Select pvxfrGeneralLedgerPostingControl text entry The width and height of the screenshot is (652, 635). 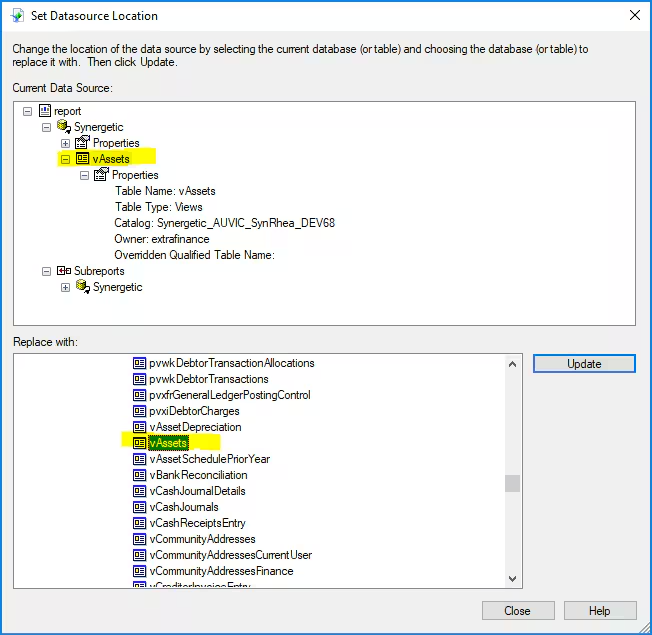(x=230, y=395)
